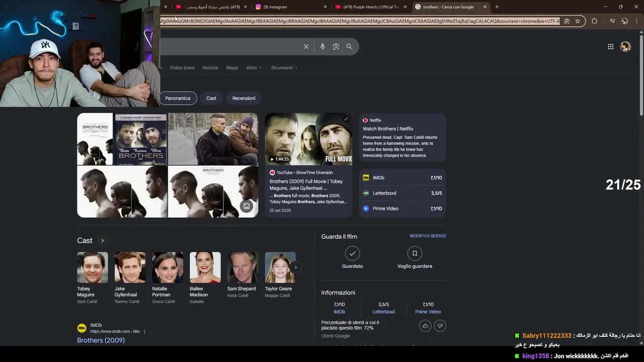Play the Brothers full movie video thumbnail
This screenshot has width=644, height=362.
pos(308,139)
